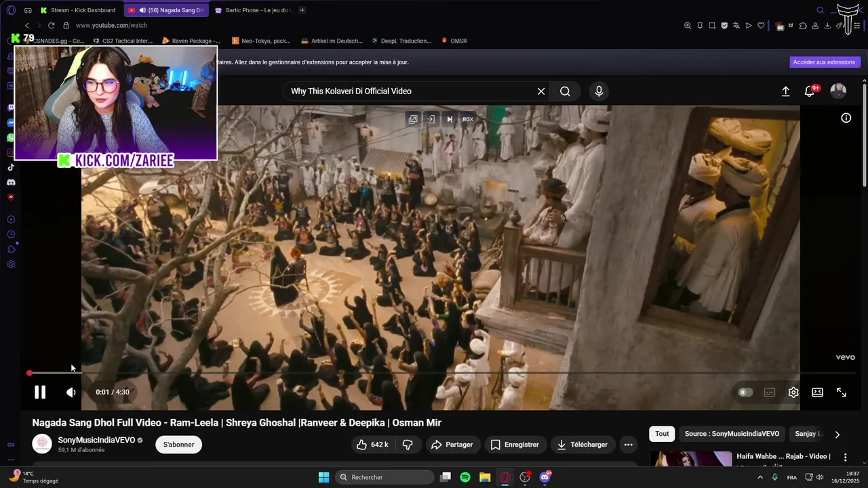Download the video using Télécharger

pos(583,445)
